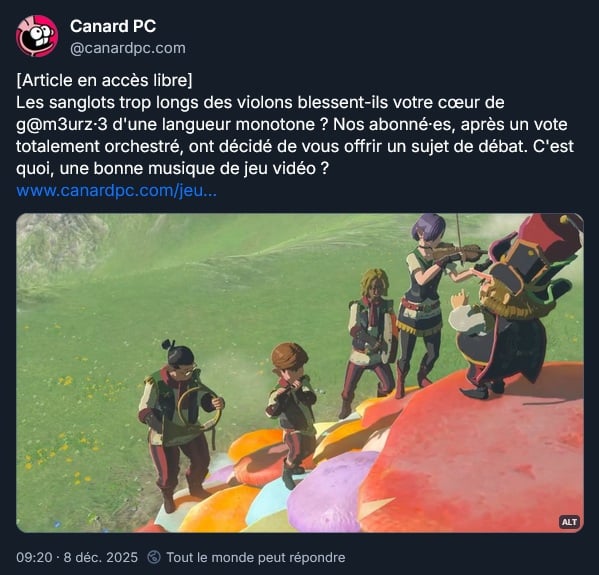Open the "Tout le monde peut répondre" label

point(256,557)
